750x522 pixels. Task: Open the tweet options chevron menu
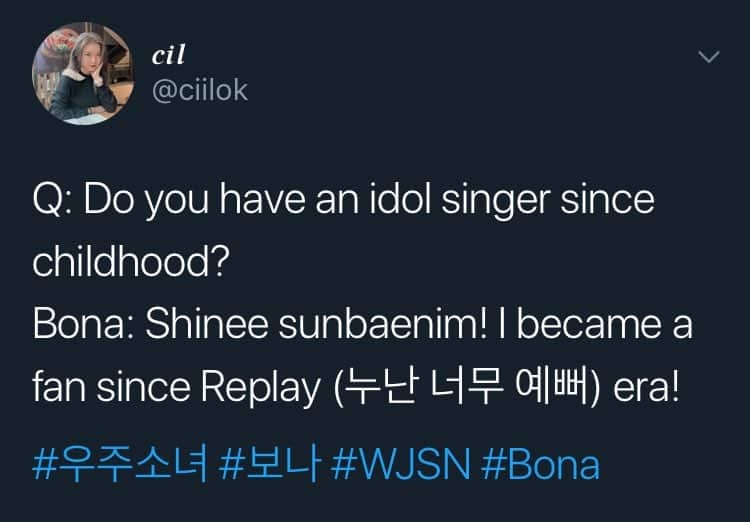click(708, 59)
